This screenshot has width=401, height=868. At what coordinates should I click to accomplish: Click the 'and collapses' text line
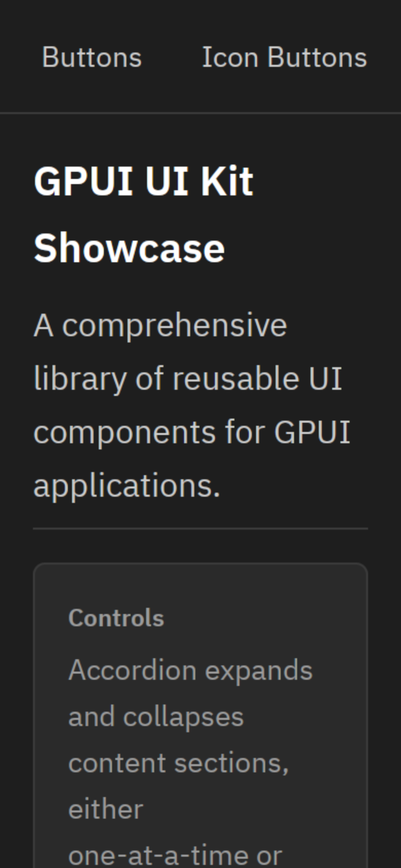coord(156,717)
